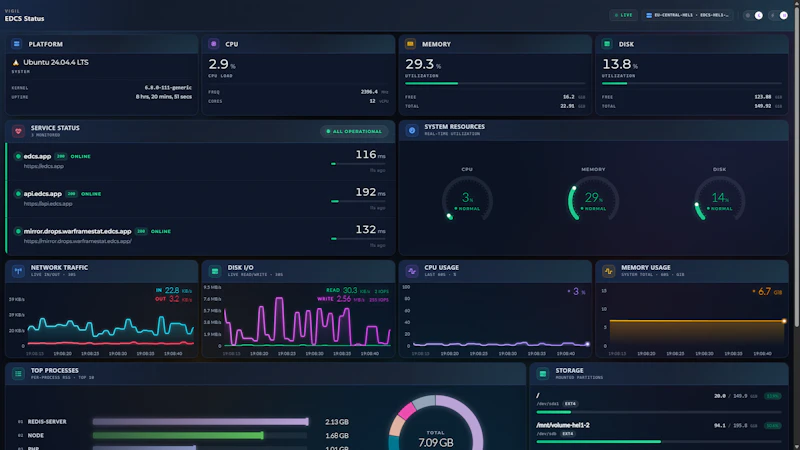Click the WRITE 2.56 MB/s disk reading
Viewport: 800px width, 450px height.
pos(353,299)
